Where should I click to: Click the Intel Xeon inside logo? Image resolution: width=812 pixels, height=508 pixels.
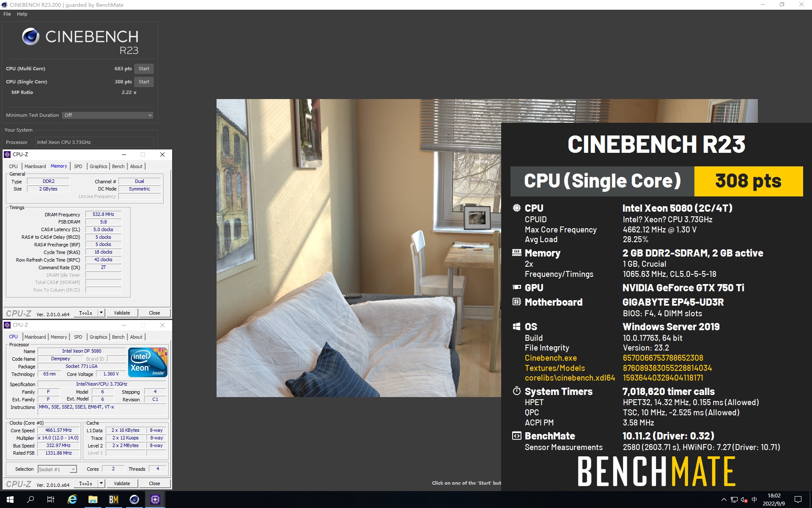[148, 362]
